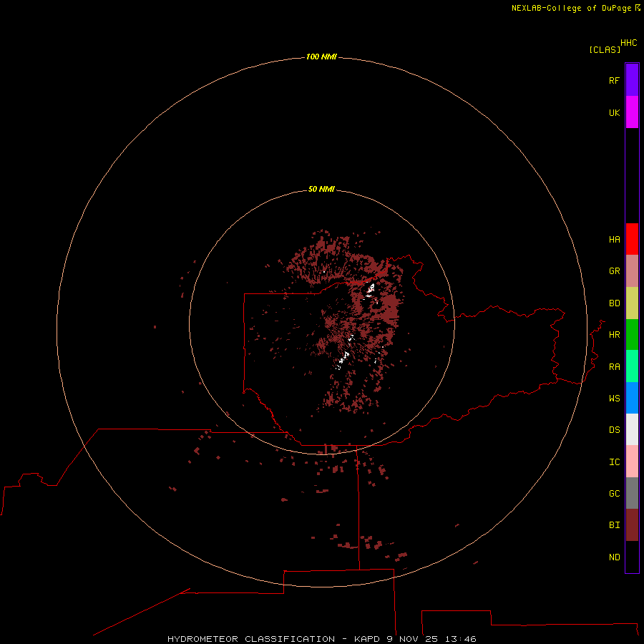Click the "WS" legend label

click(x=615, y=398)
